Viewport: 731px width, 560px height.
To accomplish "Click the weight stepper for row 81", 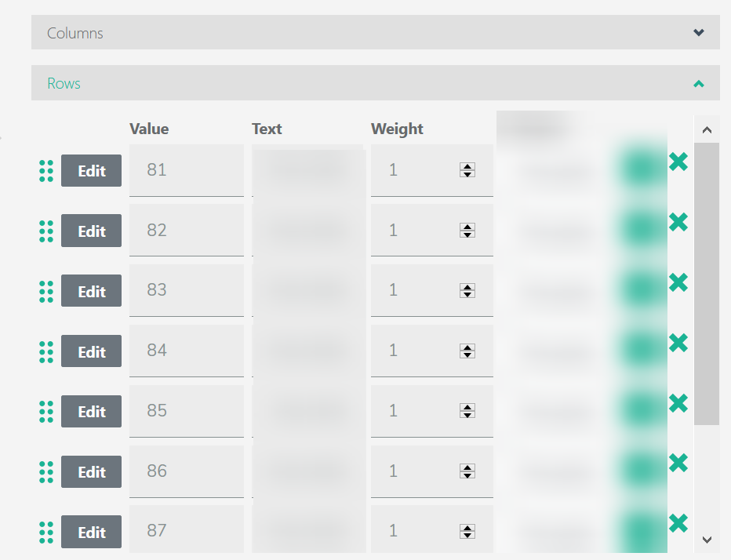I will 467,170.
